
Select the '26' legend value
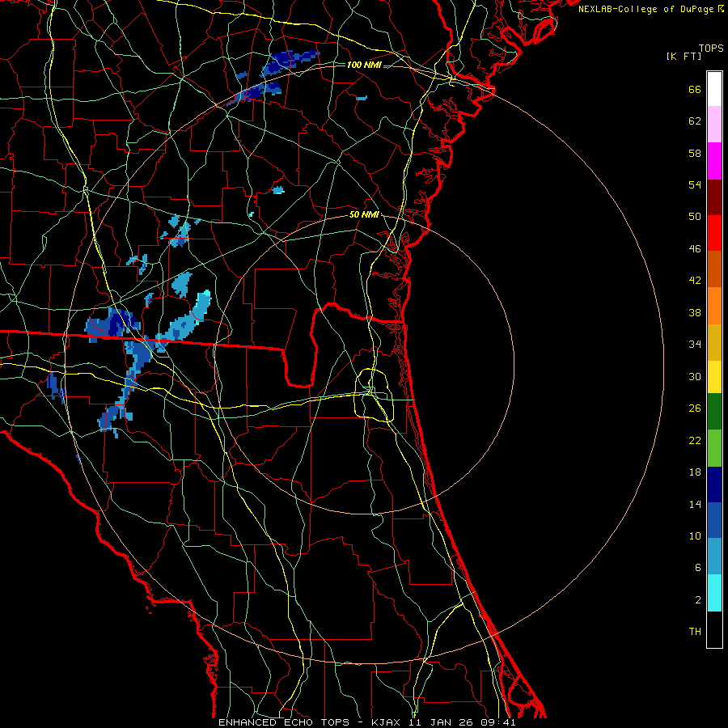tap(695, 408)
